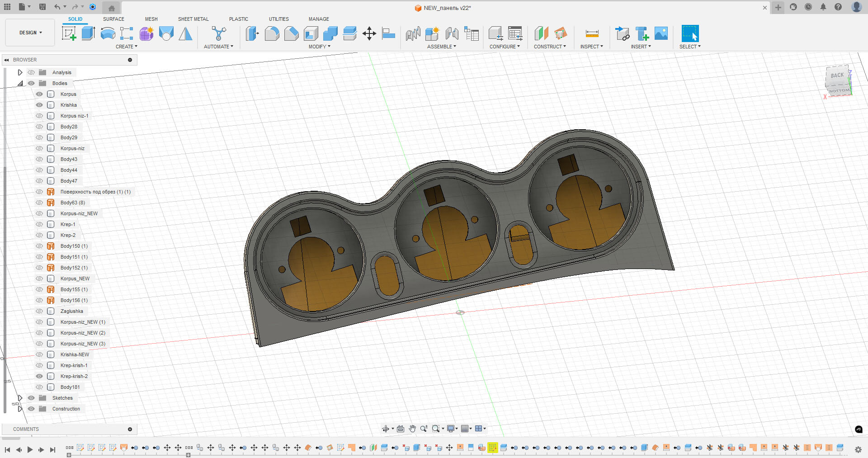Collapse the Bodies folder
Viewport: 868px width, 458px height.
pos(20,83)
